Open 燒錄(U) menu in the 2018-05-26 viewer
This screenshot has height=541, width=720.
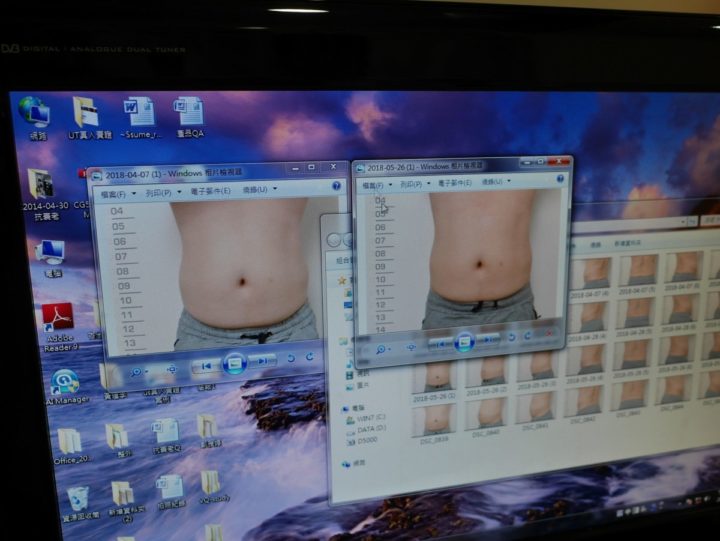click(493, 183)
